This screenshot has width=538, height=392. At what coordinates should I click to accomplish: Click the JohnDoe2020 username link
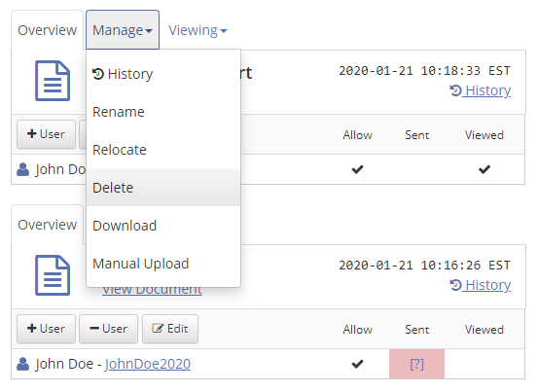[x=148, y=364]
